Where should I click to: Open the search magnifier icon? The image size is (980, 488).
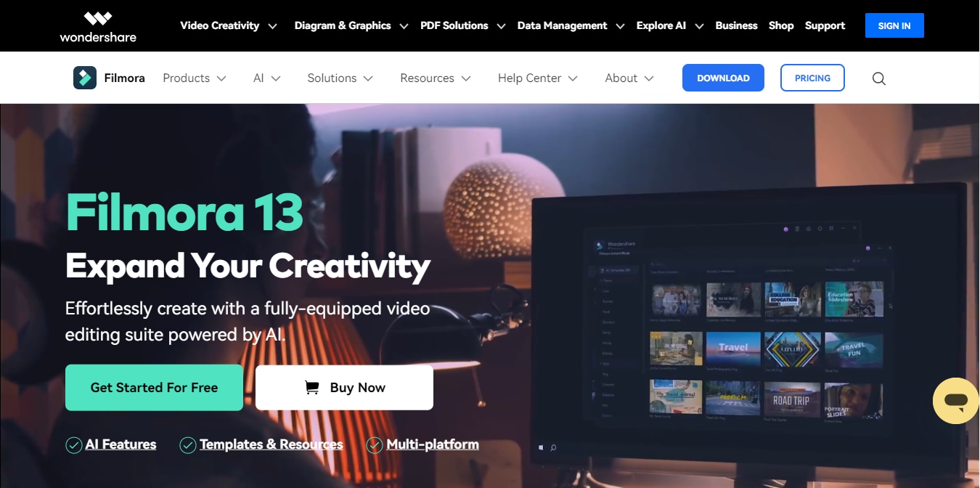[x=879, y=78]
